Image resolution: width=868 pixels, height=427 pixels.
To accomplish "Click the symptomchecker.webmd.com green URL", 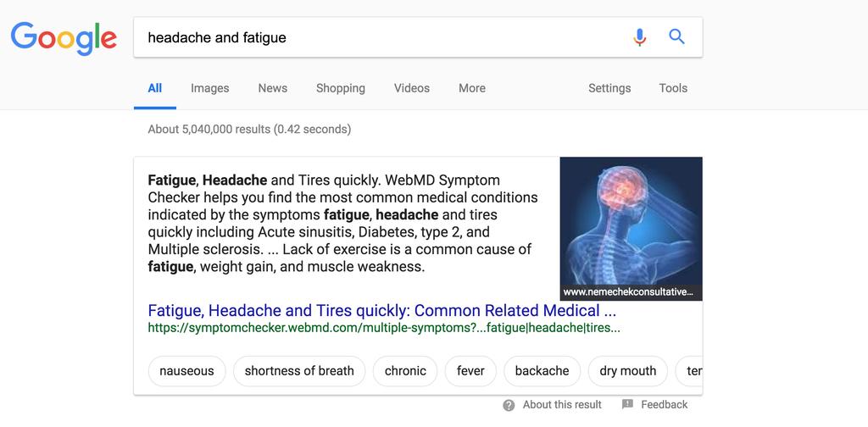I will point(384,328).
